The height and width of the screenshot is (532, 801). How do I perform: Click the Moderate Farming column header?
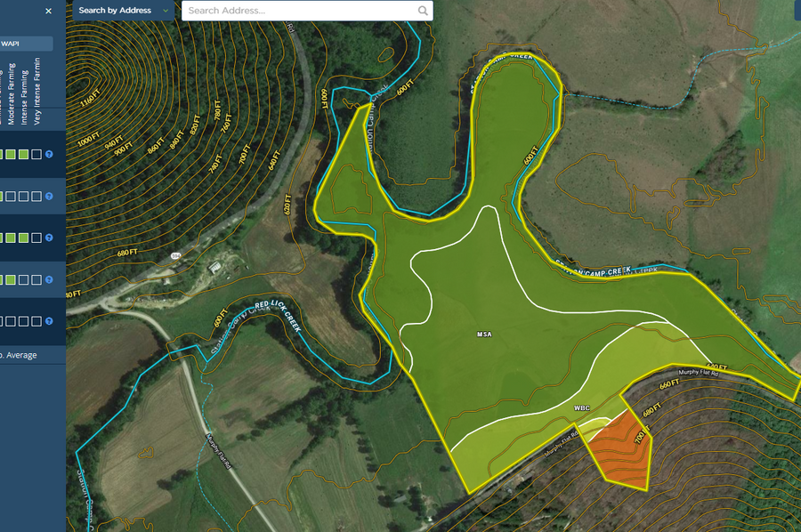12,93
